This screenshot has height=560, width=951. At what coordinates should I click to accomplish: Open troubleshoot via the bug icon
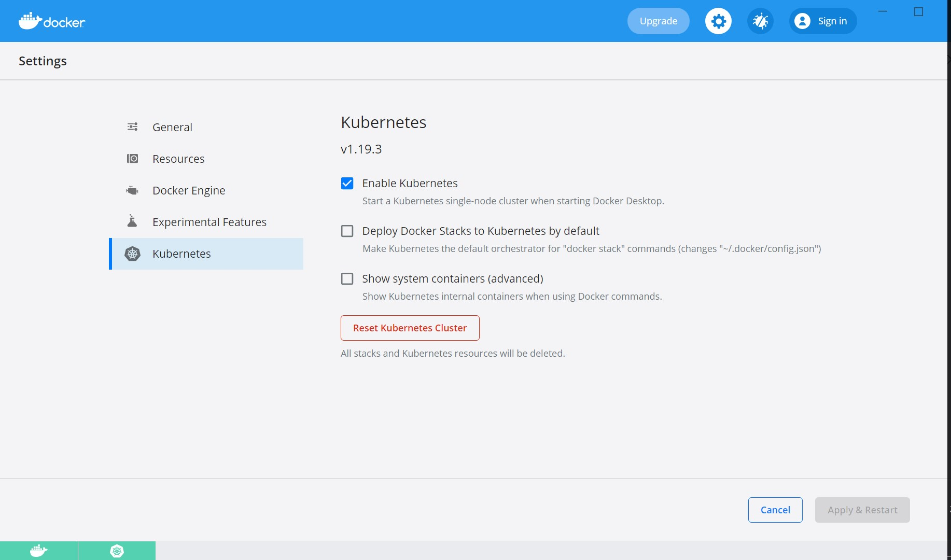tap(760, 21)
